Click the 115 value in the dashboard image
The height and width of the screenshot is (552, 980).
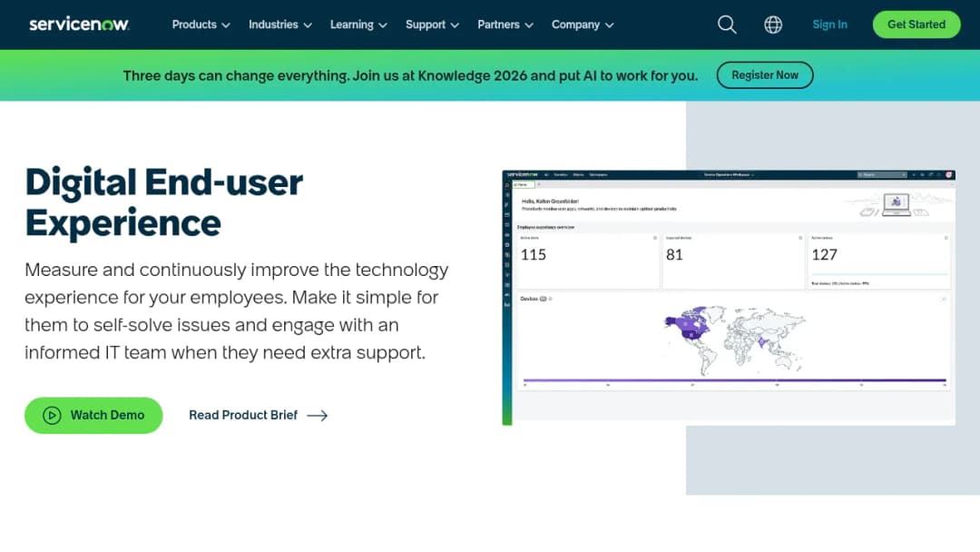(x=534, y=254)
